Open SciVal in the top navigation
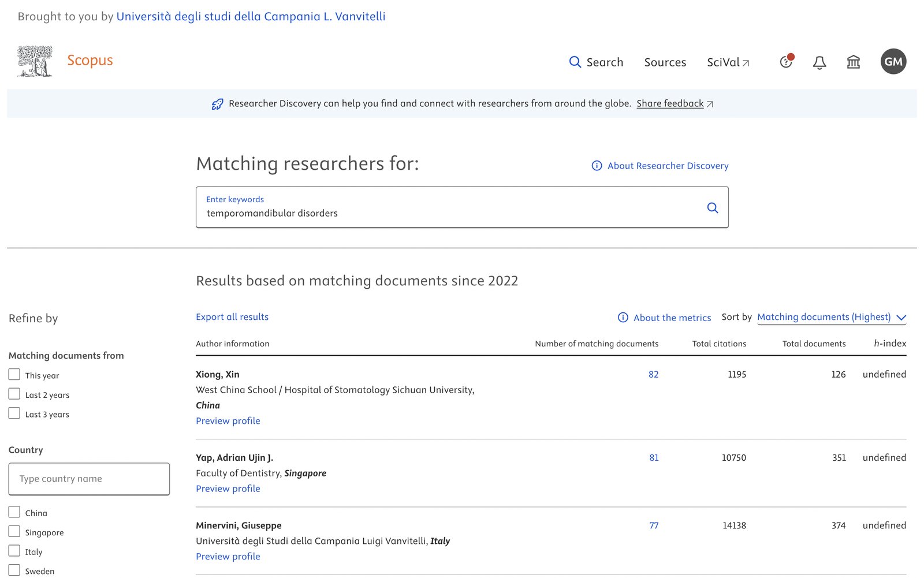 pos(728,62)
